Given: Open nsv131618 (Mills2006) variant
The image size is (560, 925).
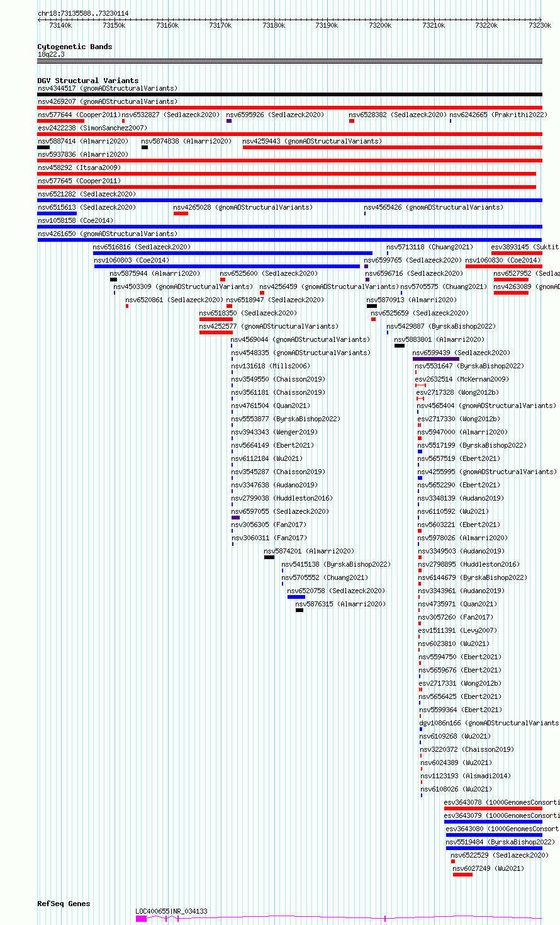Looking at the screenshot, I should (271, 366).
